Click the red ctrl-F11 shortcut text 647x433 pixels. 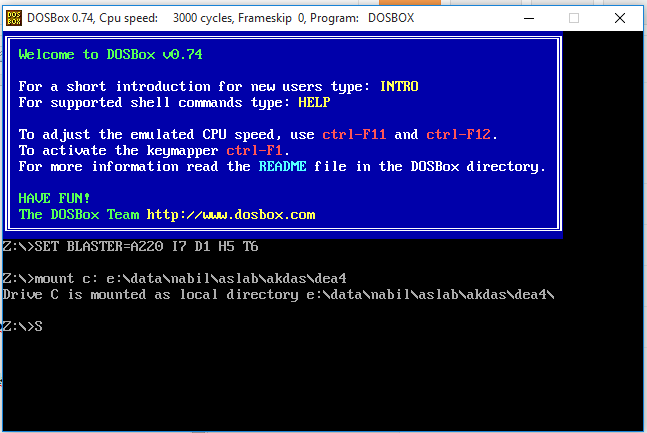354,135
